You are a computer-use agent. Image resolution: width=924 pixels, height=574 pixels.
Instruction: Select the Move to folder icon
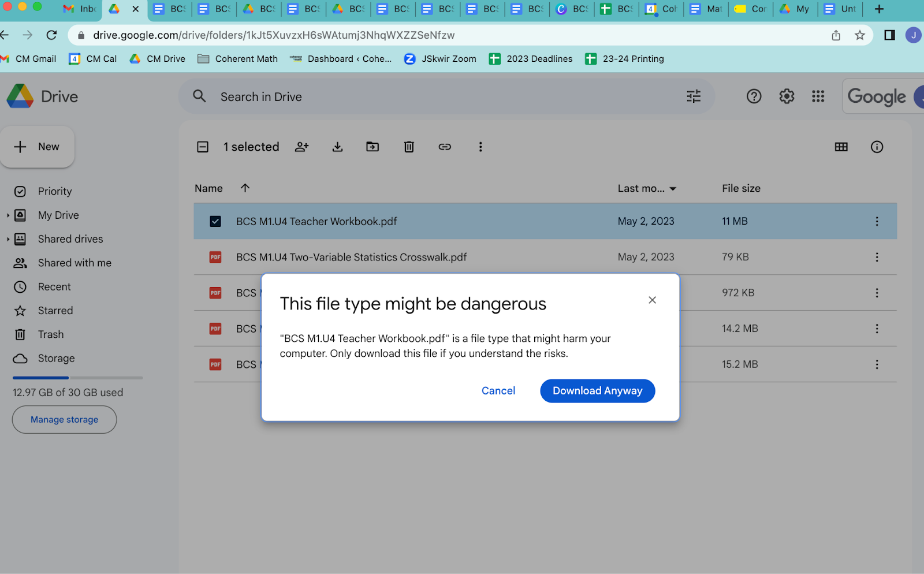[372, 147]
